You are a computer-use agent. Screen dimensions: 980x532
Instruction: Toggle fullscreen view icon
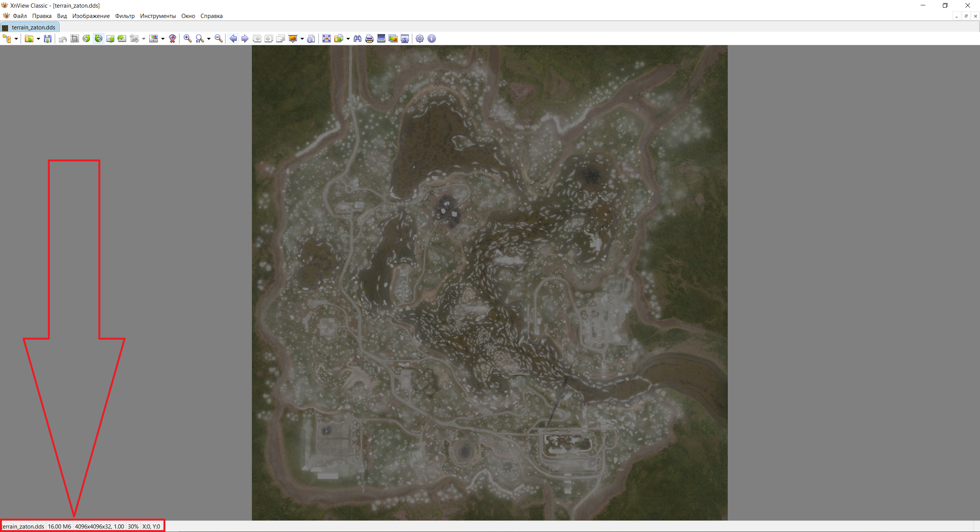(x=327, y=39)
